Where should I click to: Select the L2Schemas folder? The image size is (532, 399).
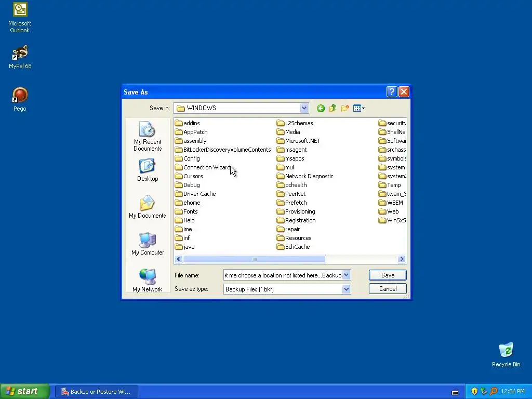click(295, 123)
